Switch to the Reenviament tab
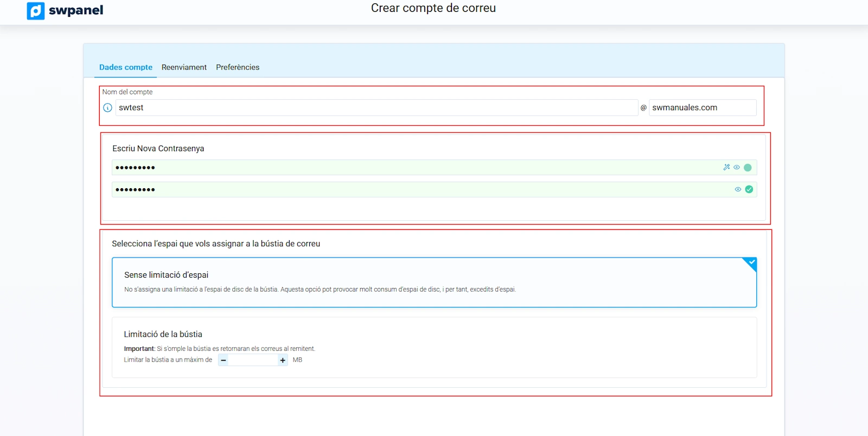868x436 pixels. pos(184,67)
